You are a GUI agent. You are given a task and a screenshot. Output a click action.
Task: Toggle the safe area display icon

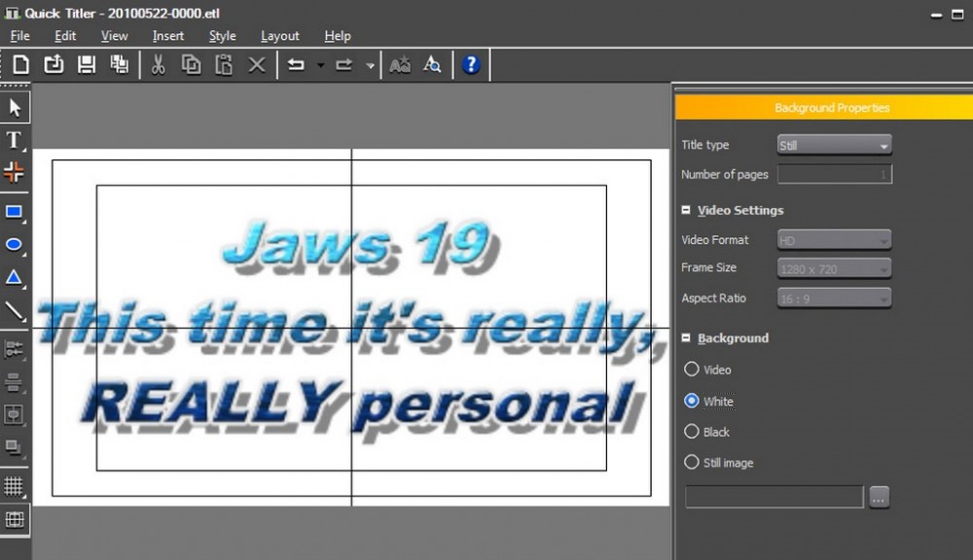pyautogui.click(x=15, y=520)
